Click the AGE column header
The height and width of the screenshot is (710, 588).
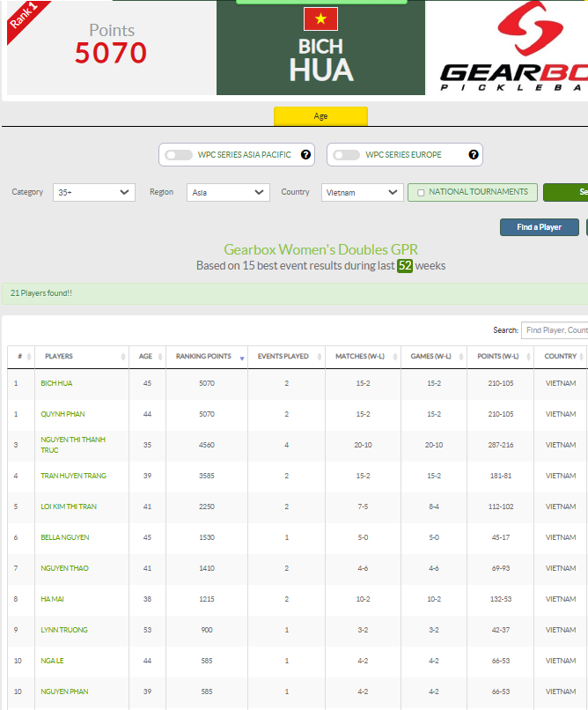(x=148, y=357)
